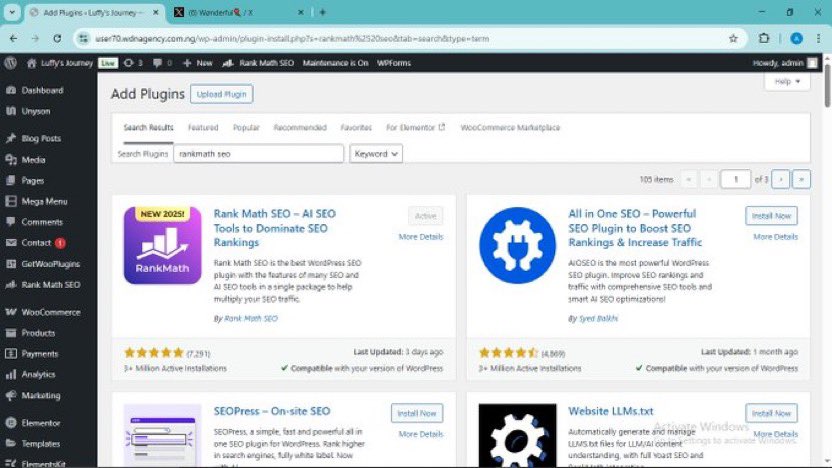The image size is (832, 468).
Task: Install the Website LLMs.txt plugin
Action: click(x=771, y=413)
